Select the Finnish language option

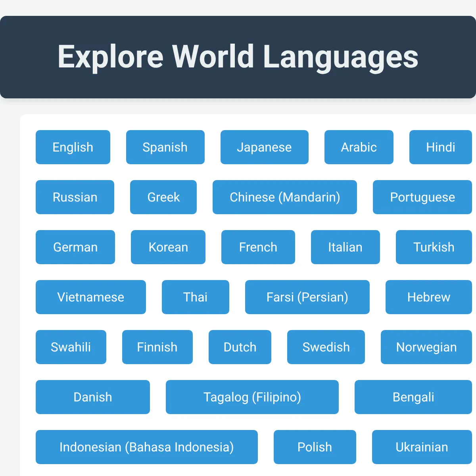tap(157, 347)
